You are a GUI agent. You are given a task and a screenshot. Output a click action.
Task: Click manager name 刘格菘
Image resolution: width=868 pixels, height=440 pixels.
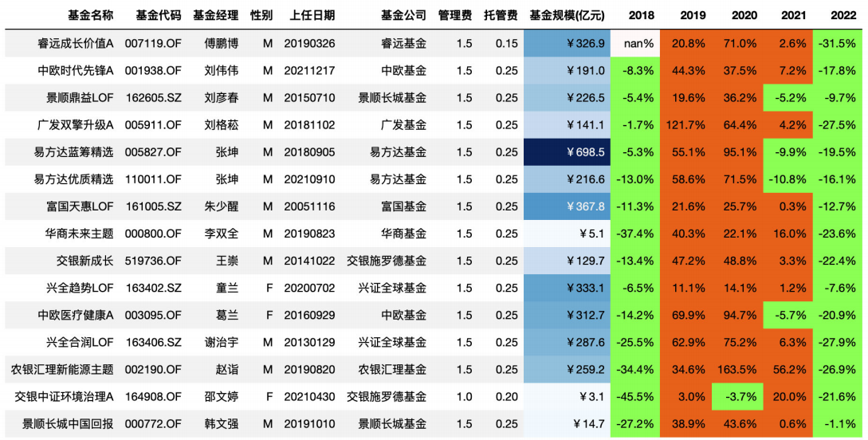pyautogui.click(x=222, y=125)
